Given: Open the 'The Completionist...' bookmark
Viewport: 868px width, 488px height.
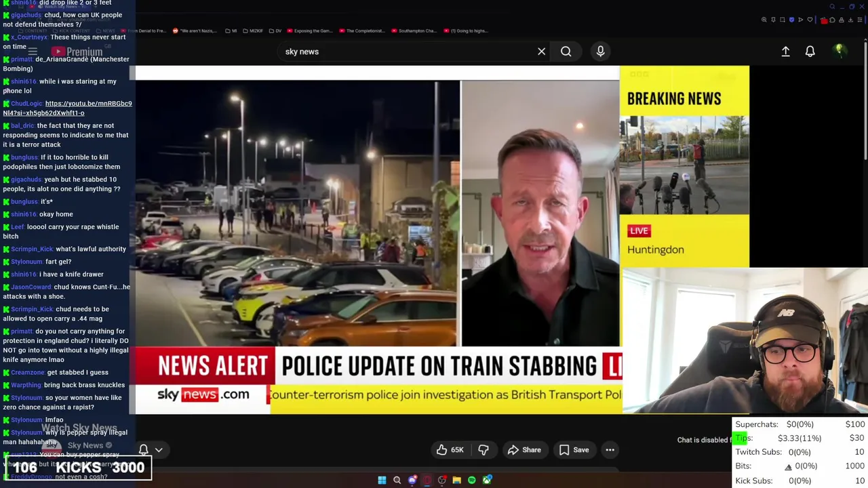Looking at the screenshot, I should click(x=361, y=30).
